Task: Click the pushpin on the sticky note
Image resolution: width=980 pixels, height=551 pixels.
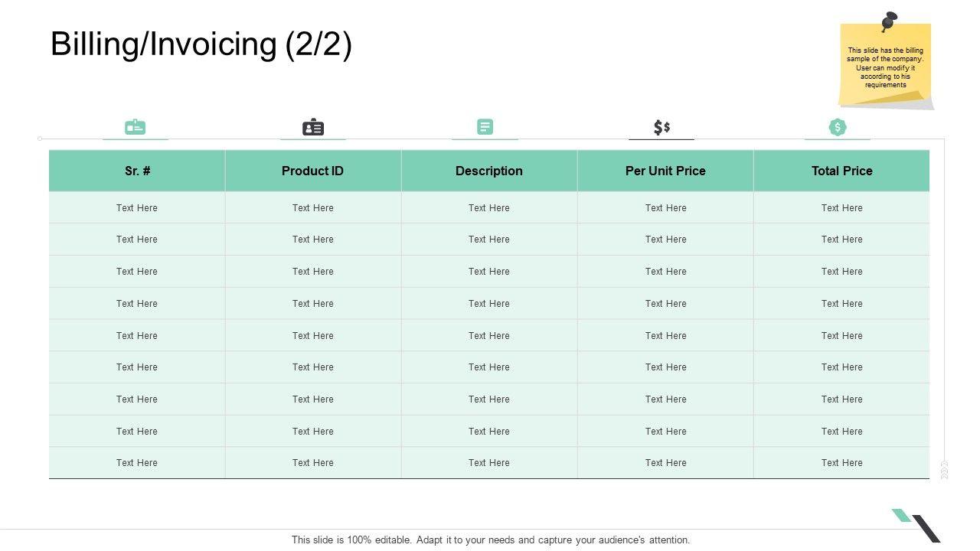Action: [x=888, y=21]
